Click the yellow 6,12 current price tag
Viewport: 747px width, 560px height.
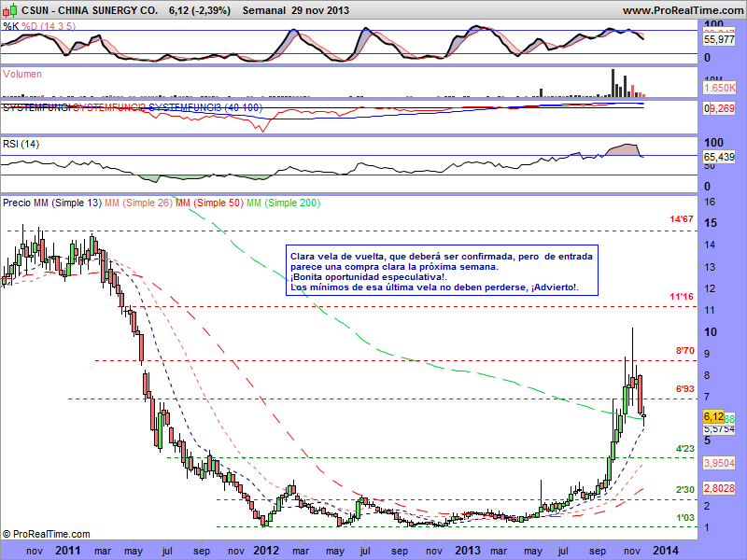pyautogui.click(x=713, y=416)
